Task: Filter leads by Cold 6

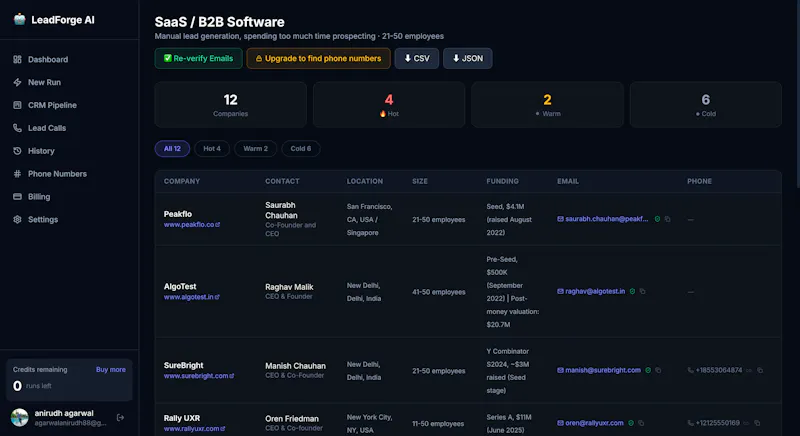Action: coord(301,148)
